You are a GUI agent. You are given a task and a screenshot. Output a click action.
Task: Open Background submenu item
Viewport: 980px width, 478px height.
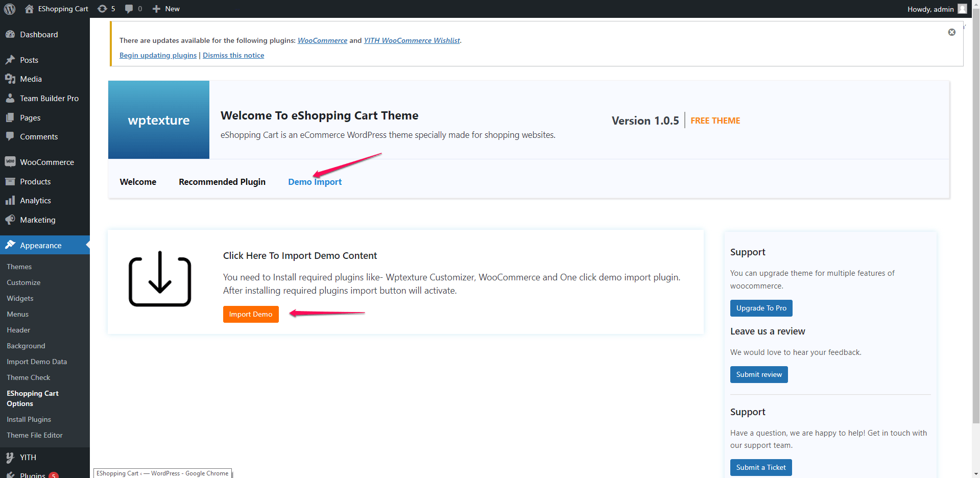pyautogui.click(x=26, y=346)
